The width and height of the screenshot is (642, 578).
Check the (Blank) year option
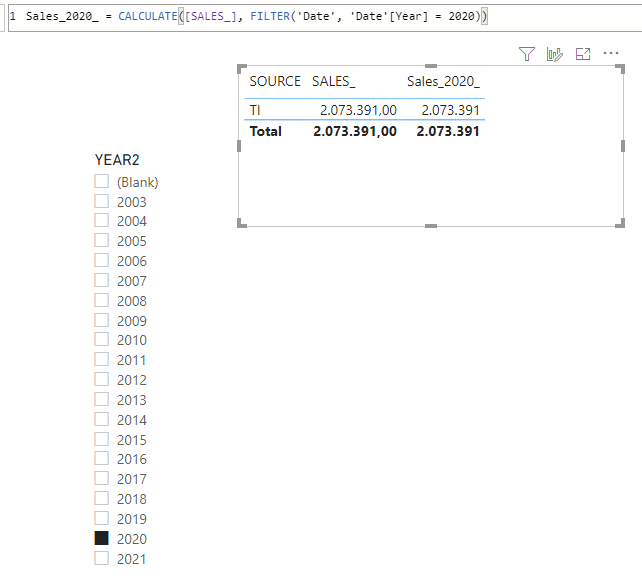coord(102,181)
